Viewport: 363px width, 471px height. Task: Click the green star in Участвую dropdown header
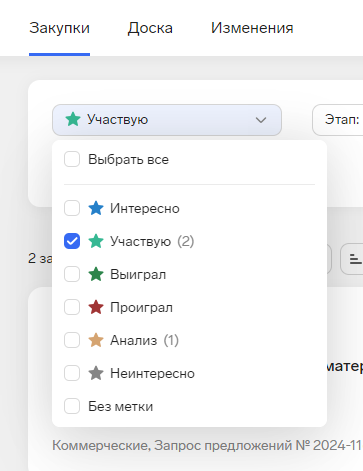(x=73, y=119)
